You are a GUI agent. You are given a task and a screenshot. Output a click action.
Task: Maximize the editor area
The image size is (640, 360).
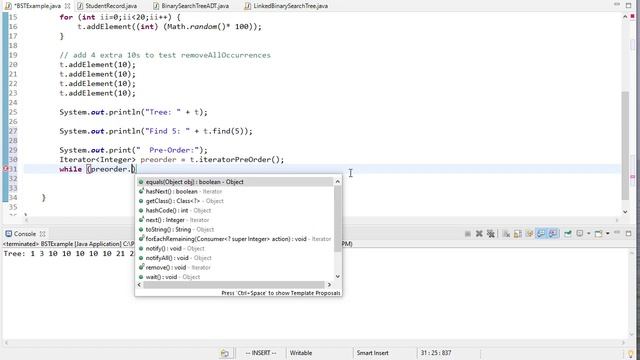click(x=629, y=5)
